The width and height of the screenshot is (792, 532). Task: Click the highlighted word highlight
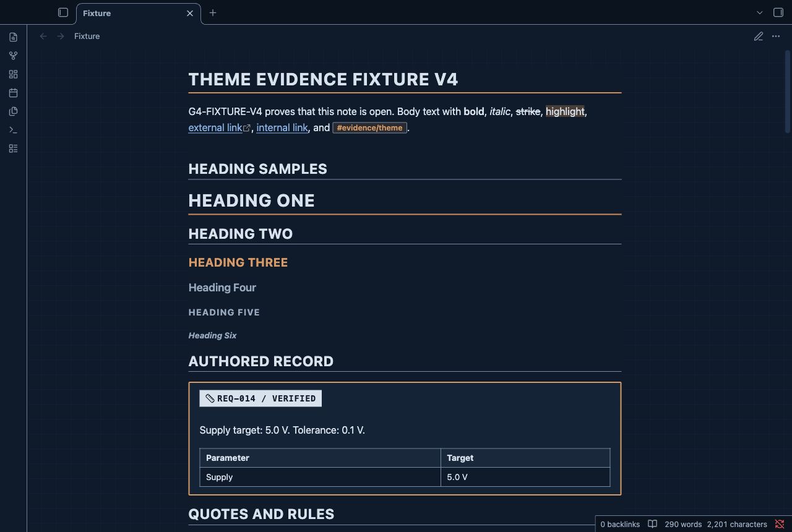pyautogui.click(x=565, y=111)
